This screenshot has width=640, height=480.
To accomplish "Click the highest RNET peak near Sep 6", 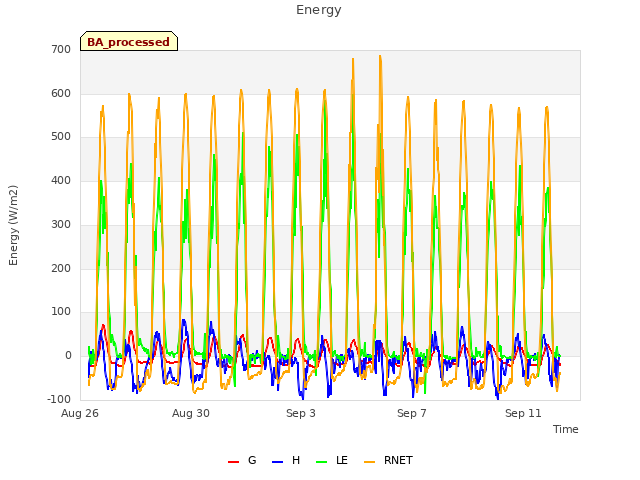I will 380,56.
